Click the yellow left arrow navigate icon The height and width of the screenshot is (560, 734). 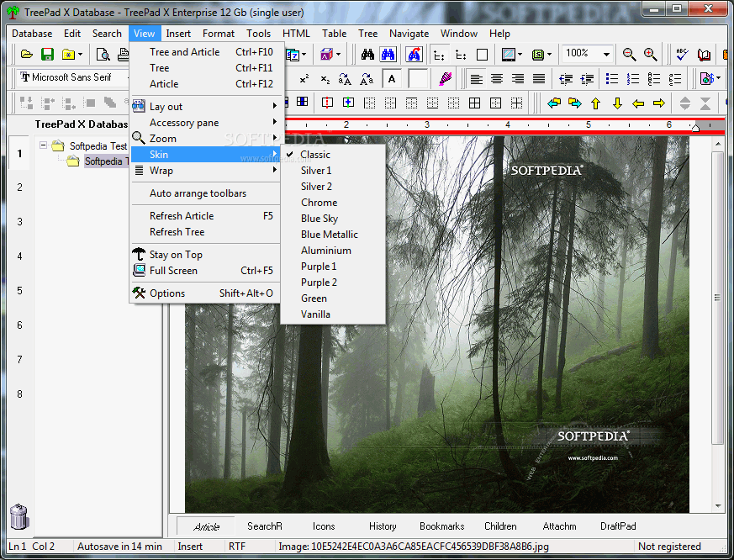click(x=638, y=103)
